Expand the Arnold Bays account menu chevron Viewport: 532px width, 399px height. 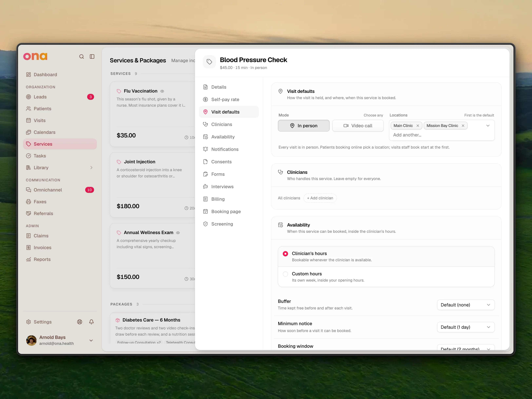(91, 340)
